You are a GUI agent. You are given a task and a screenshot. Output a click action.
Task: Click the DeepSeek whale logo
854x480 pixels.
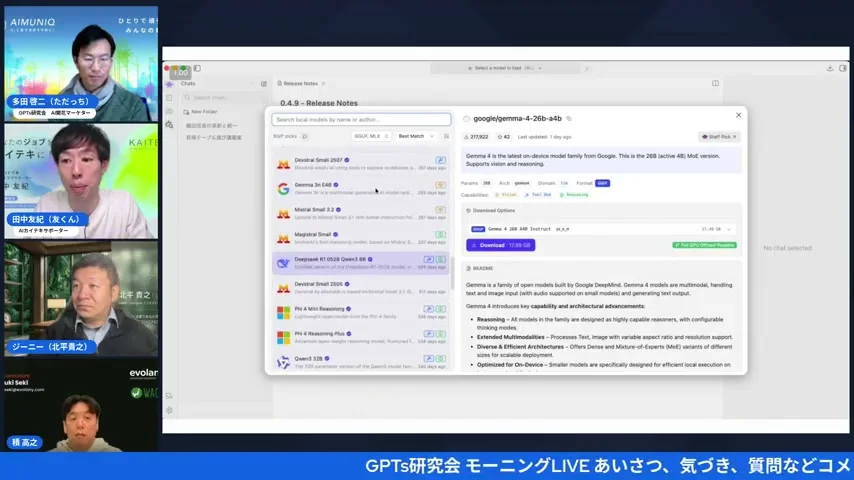(283, 263)
